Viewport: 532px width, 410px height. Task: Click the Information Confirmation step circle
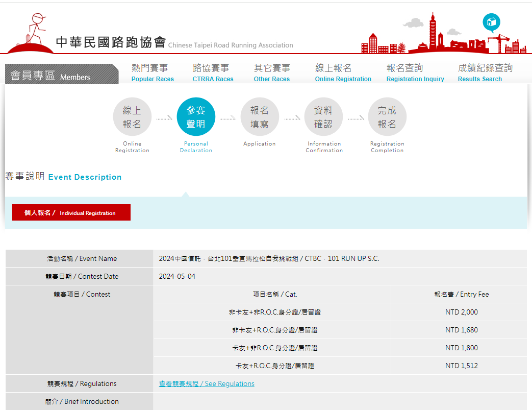point(323,117)
